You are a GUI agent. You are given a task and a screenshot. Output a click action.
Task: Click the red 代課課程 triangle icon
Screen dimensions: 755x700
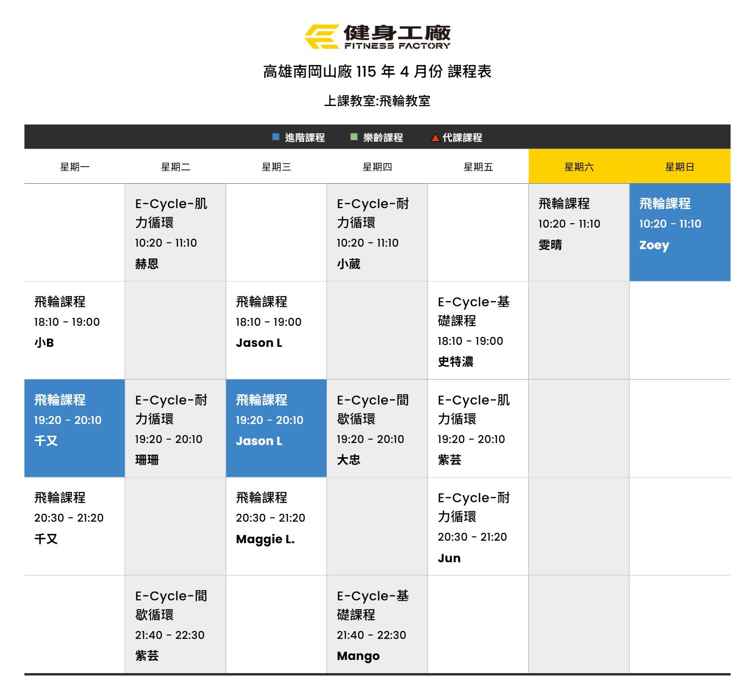pos(435,138)
